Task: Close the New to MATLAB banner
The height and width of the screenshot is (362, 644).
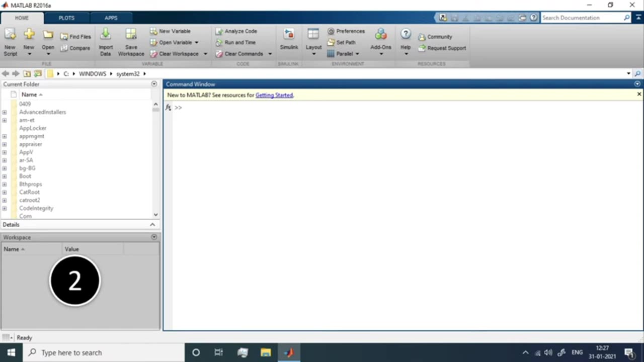Action: pyautogui.click(x=639, y=94)
